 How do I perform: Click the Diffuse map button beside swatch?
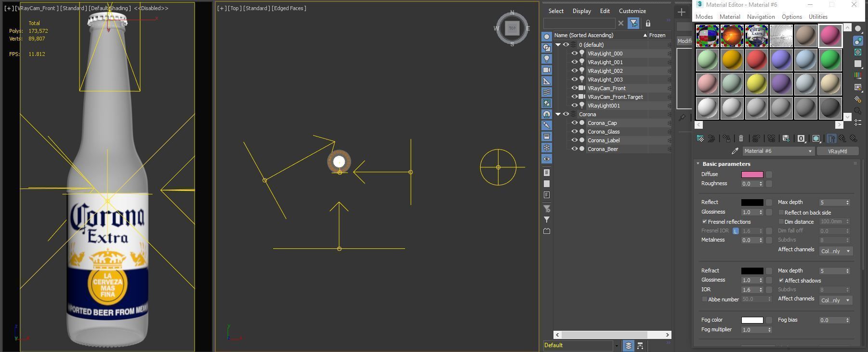point(769,175)
